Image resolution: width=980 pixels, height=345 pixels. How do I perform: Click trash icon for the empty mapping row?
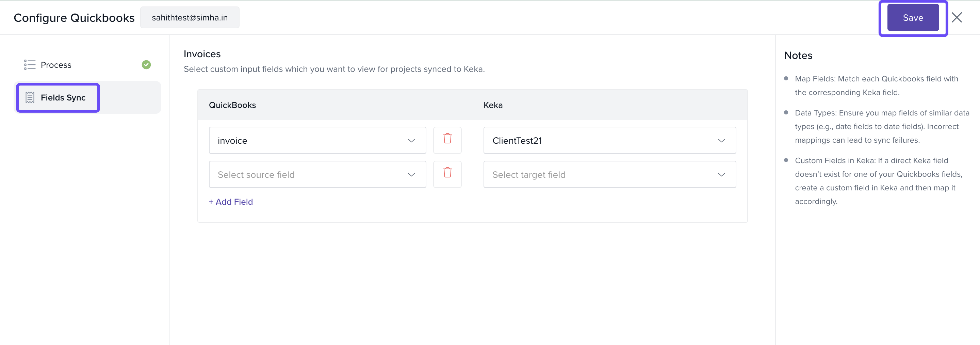point(447,174)
